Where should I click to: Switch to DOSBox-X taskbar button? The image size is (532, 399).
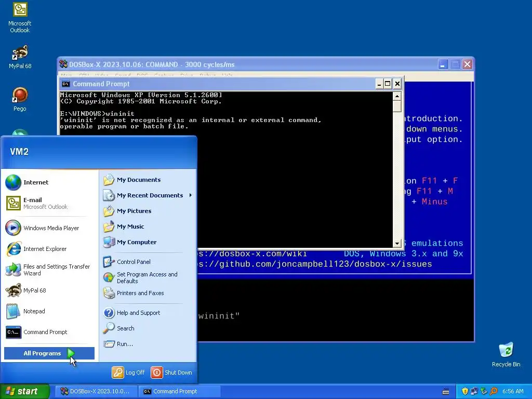[96, 391]
